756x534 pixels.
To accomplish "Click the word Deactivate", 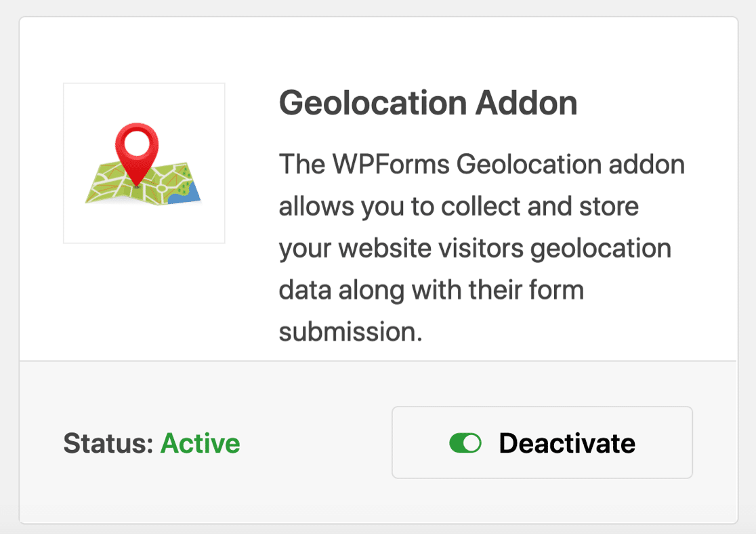I will click(567, 443).
